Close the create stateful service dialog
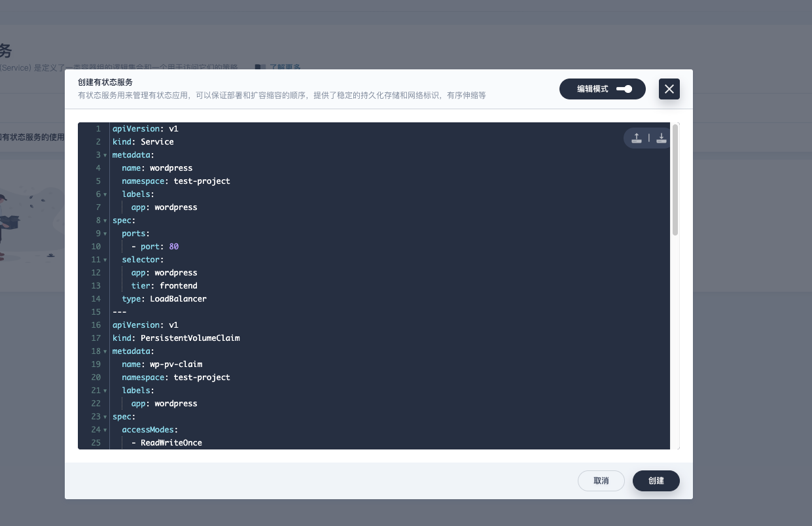 (669, 89)
